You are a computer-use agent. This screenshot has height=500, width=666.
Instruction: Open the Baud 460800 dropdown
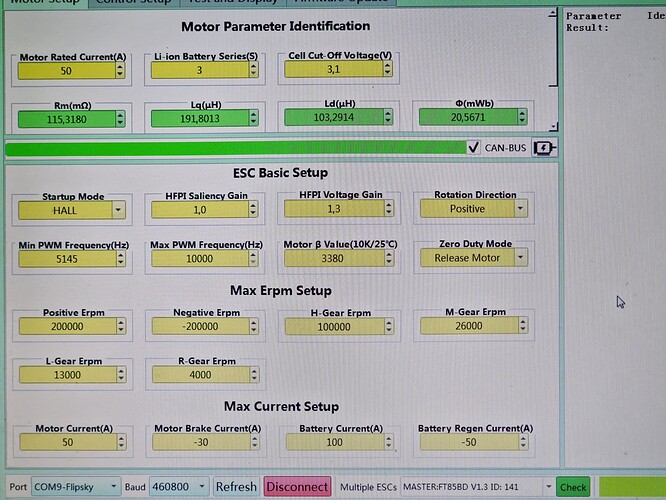point(202,486)
